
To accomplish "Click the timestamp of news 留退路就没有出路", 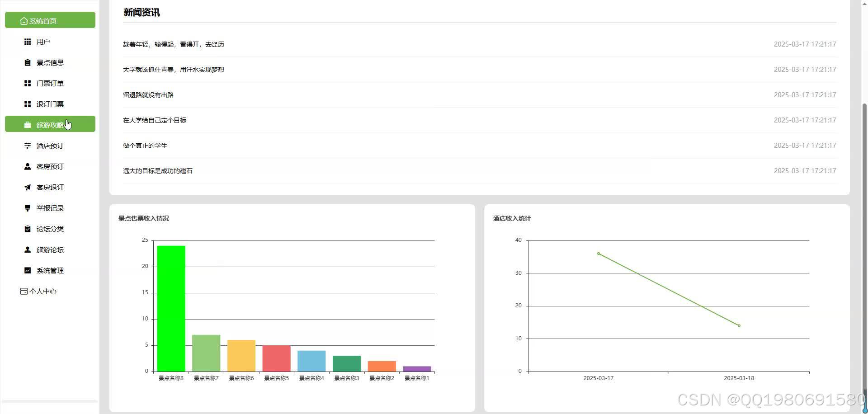I will 805,95.
